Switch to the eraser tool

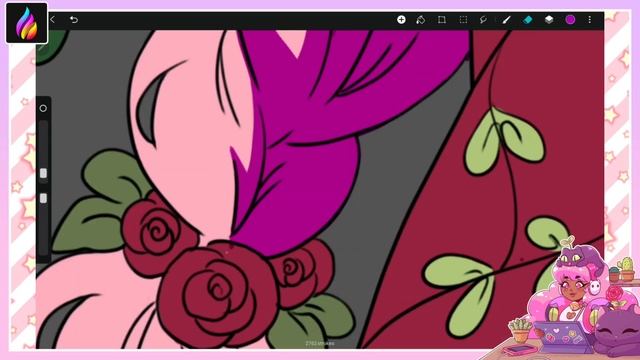pyautogui.click(x=527, y=20)
